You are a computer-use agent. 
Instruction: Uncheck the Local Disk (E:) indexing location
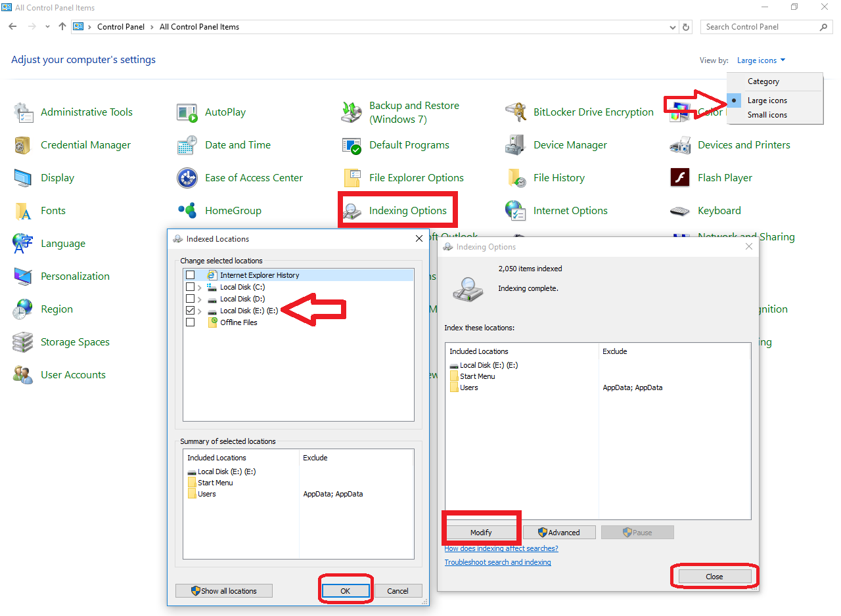(x=190, y=310)
